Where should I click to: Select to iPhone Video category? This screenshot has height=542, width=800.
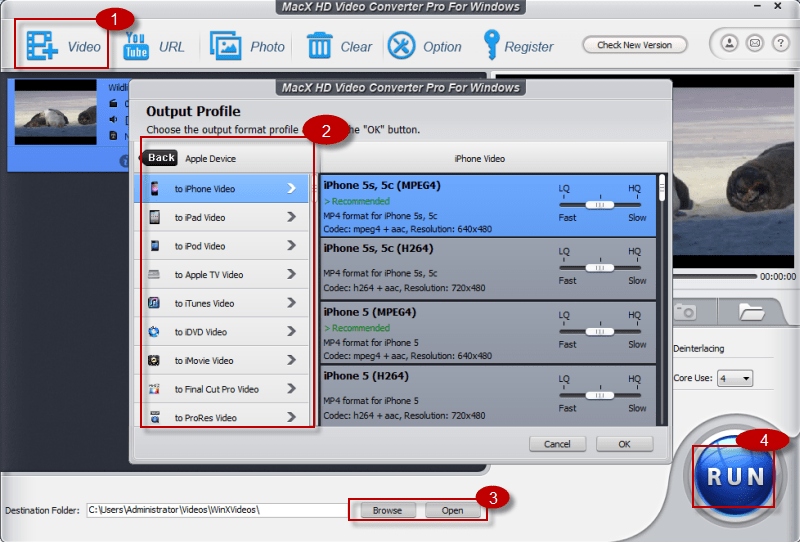click(221, 188)
